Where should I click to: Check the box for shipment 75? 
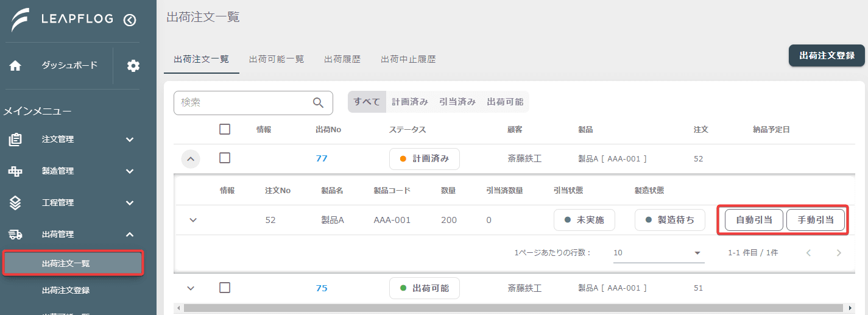click(x=225, y=288)
